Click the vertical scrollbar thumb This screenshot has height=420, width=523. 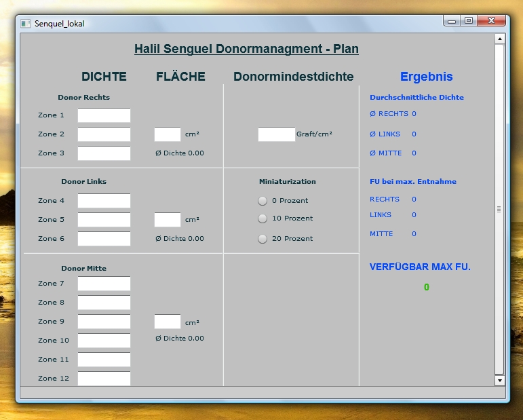click(500, 209)
